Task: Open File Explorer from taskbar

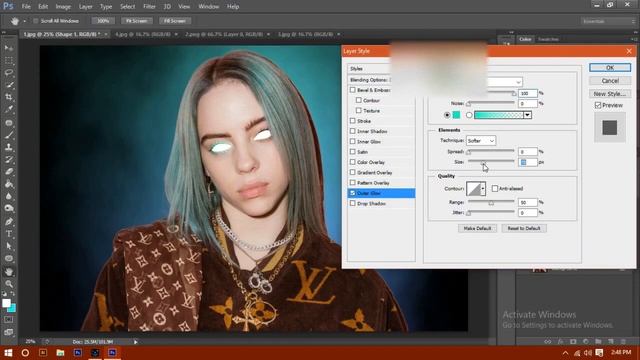Action: pos(60,353)
